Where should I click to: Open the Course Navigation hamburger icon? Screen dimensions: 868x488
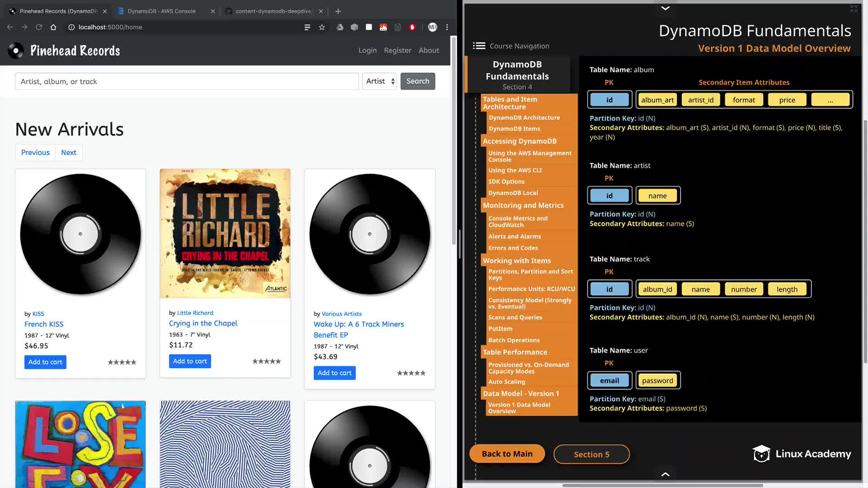click(x=479, y=46)
